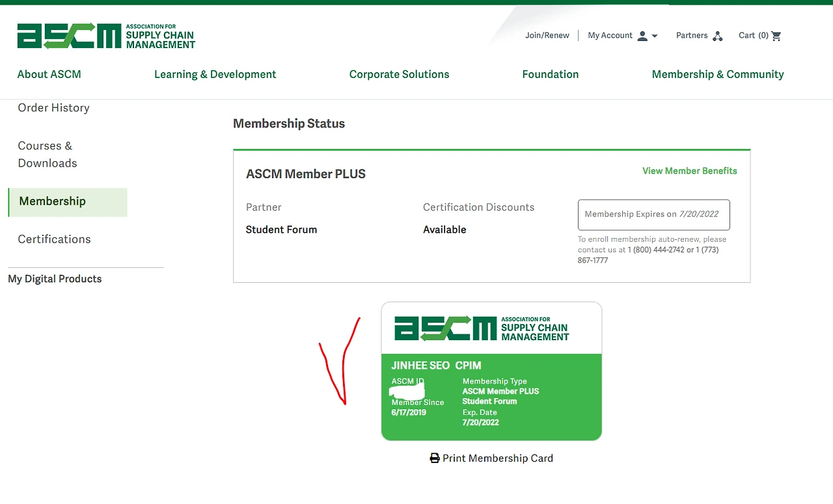Click the Certification Discounts label

478,207
